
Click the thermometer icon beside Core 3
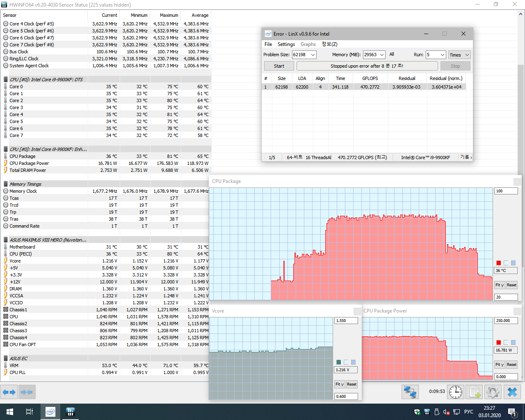6,107
